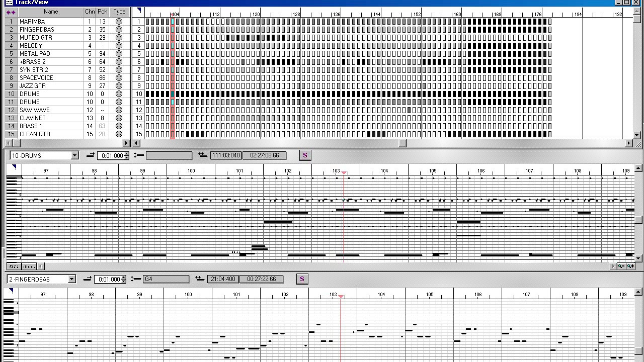Toggle solo button in the FINGERDBAS editor
The image size is (644, 362).
[302, 279]
